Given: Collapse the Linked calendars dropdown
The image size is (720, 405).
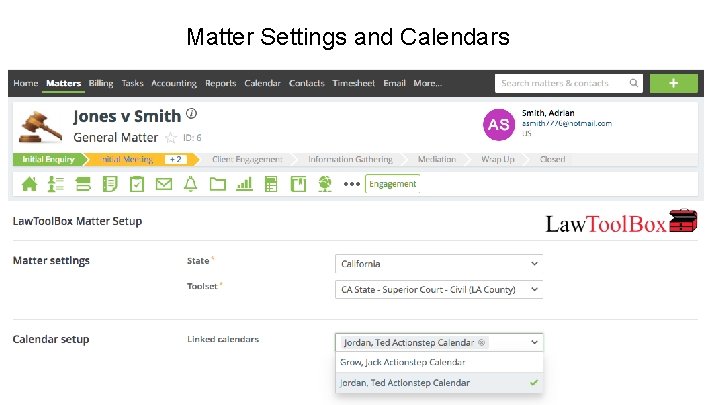Looking at the screenshot, I should (x=535, y=341).
